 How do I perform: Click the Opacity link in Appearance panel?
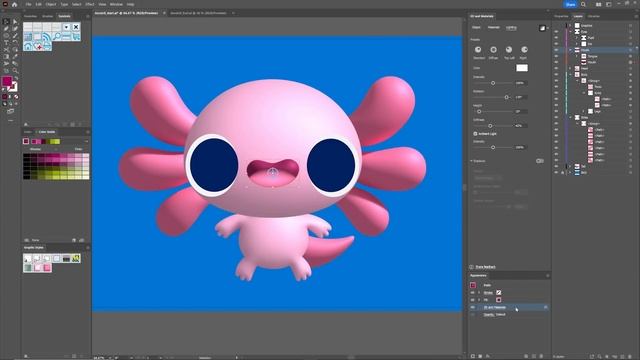click(489, 314)
